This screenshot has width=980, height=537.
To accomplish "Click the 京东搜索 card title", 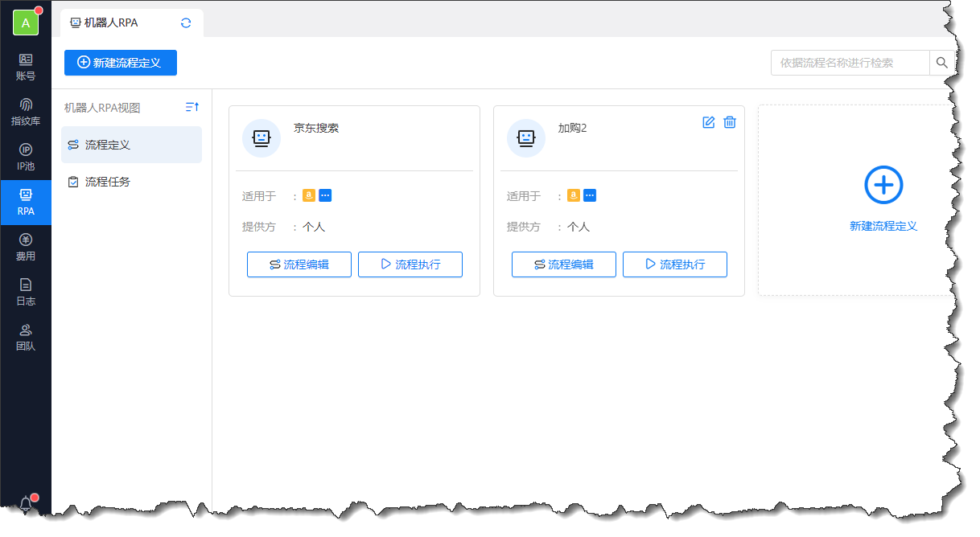I will [316, 128].
